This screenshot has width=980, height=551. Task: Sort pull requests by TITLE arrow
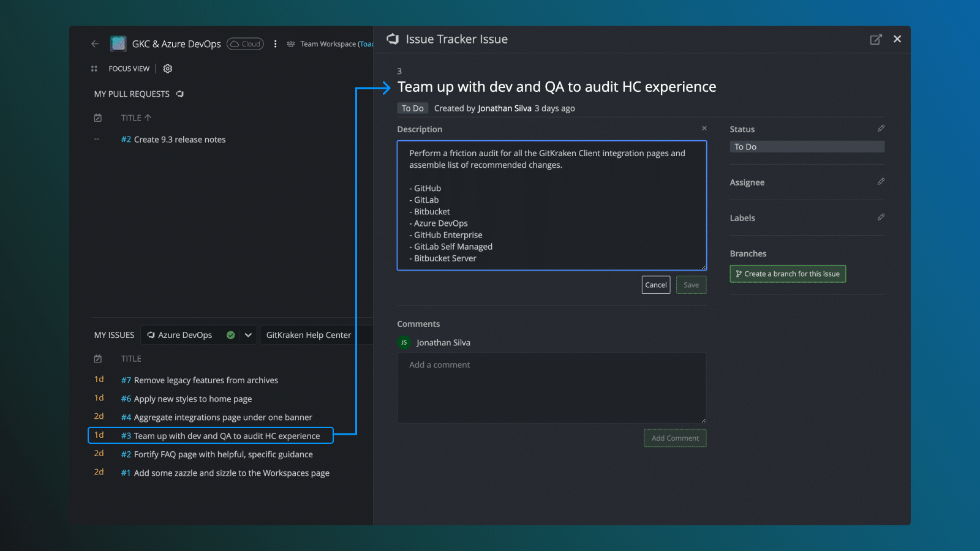[x=148, y=118]
